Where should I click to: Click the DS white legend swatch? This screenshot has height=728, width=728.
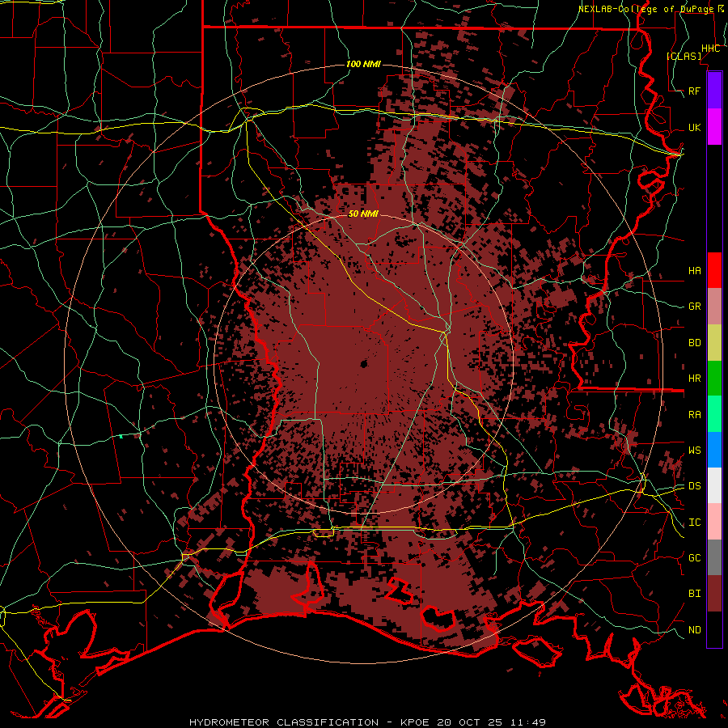click(714, 485)
